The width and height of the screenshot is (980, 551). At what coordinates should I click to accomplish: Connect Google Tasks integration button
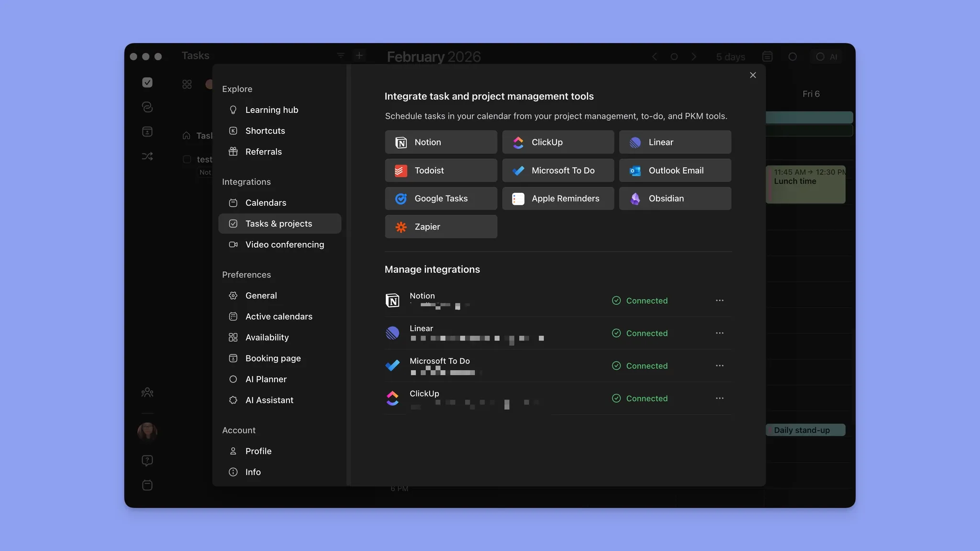(441, 198)
